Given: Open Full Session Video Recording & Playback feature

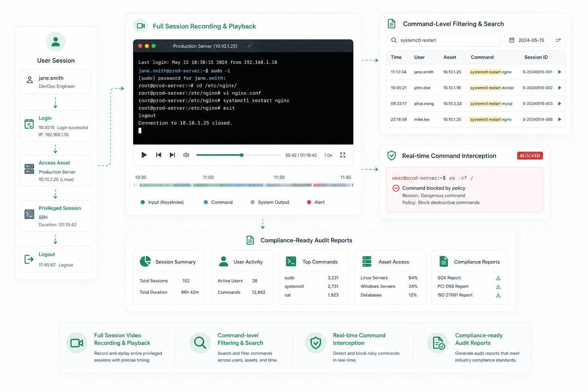Looking at the screenshot, I should (122, 339).
